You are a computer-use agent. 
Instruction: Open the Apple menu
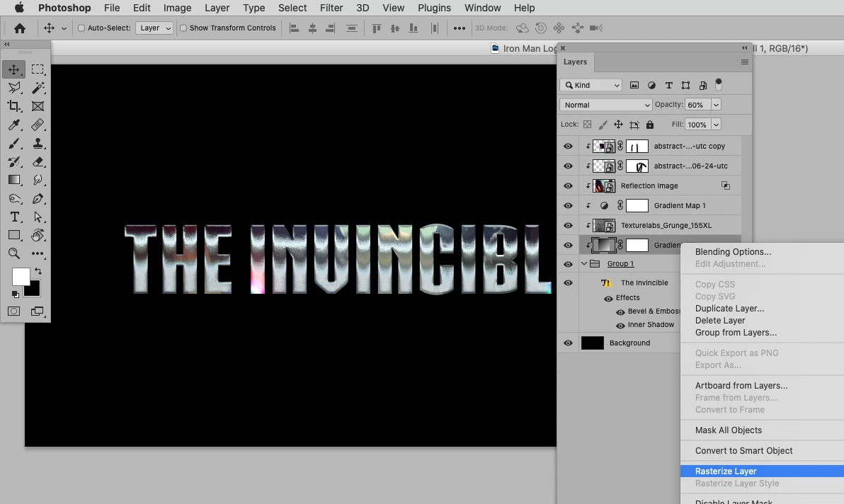point(19,8)
